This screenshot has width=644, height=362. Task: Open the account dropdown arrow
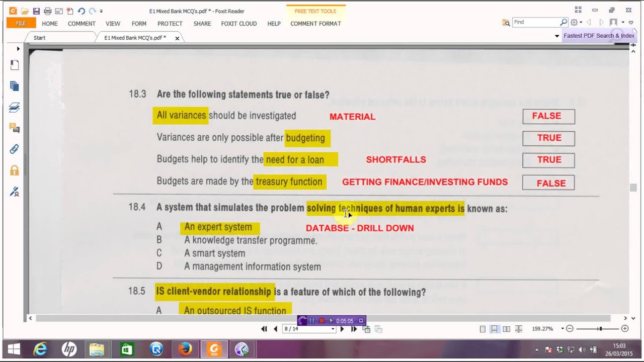pos(623,22)
